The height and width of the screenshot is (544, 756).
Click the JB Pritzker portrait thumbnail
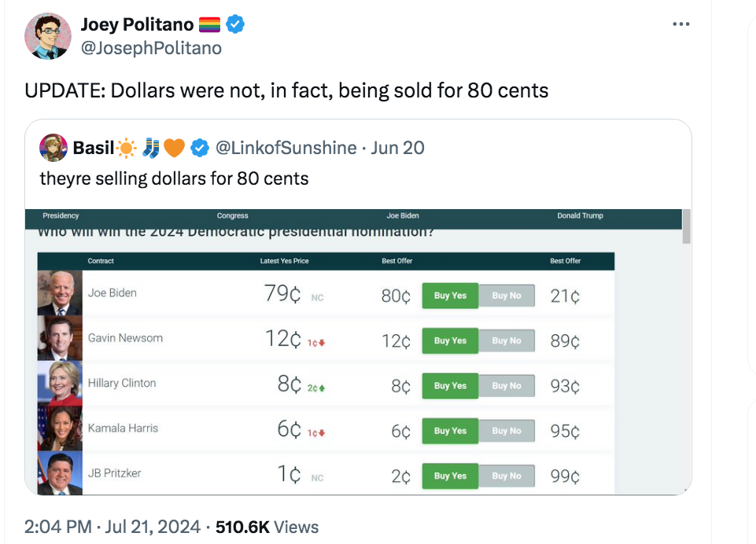pyautogui.click(x=60, y=473)
